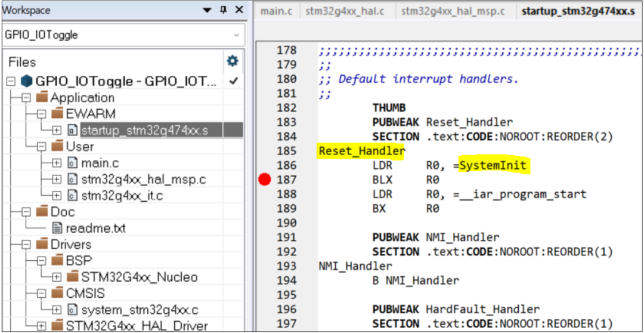Click the gear icon in Files header
The width and height of the screenshot is (644, 333).
[233, 61]
